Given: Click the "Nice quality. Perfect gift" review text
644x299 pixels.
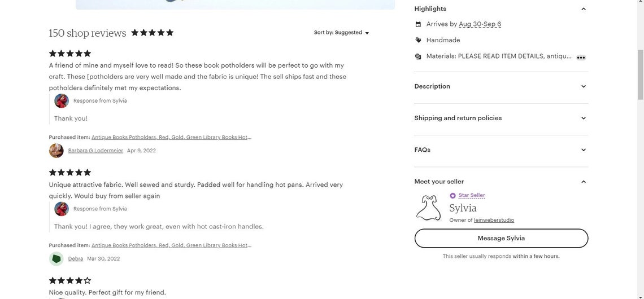Looking at the screenshot, I should click(107, 292).
